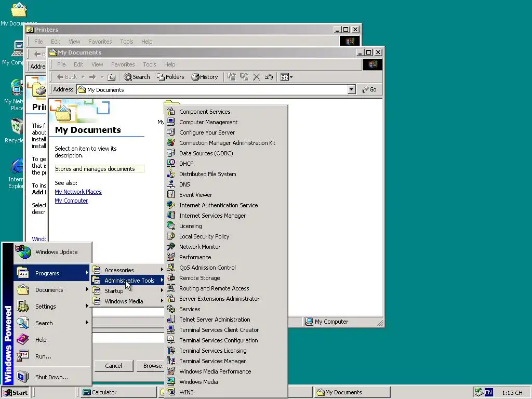Image resolution: width=532 pixels, height=399 pixels.
Task: Open the Search start menu item
Action: pyautogui.click(x=52, y=323)
